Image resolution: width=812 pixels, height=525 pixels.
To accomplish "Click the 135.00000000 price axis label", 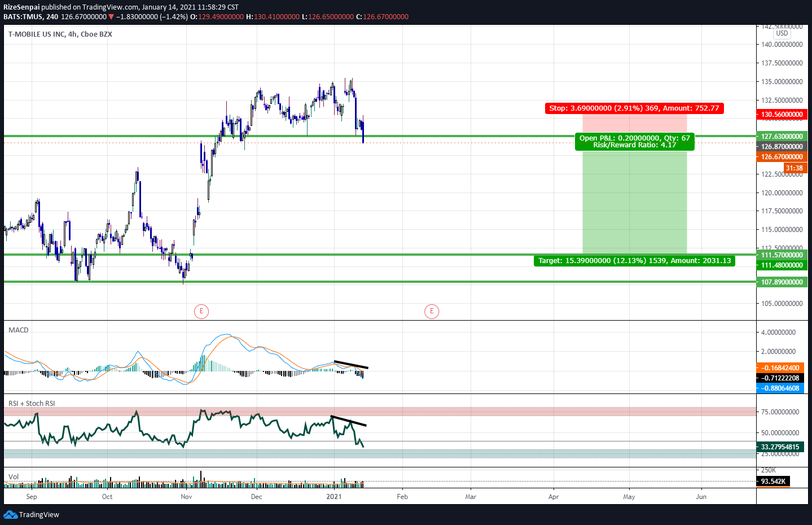I will click(x=782, y=82).
